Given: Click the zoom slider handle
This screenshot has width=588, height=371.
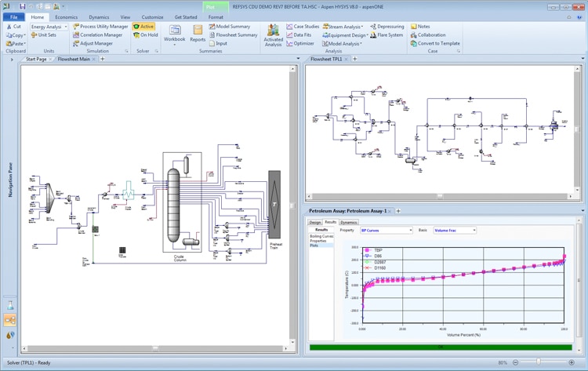Looking at the screenshot, I should [539, 362].
